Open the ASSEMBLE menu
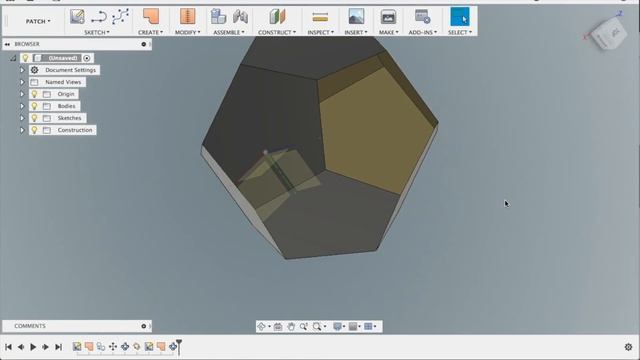 point(229,32)
